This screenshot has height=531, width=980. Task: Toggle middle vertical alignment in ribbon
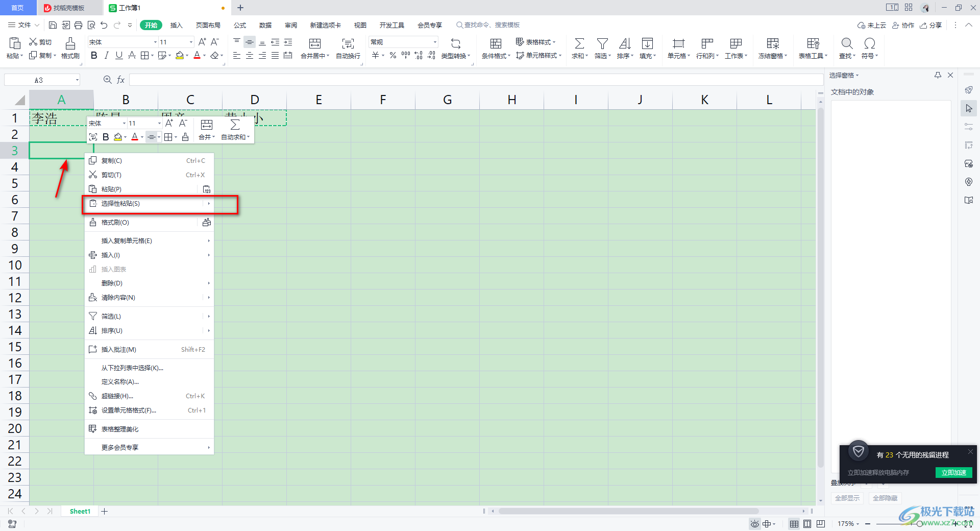pyautogui.click(x=250, y=42)
